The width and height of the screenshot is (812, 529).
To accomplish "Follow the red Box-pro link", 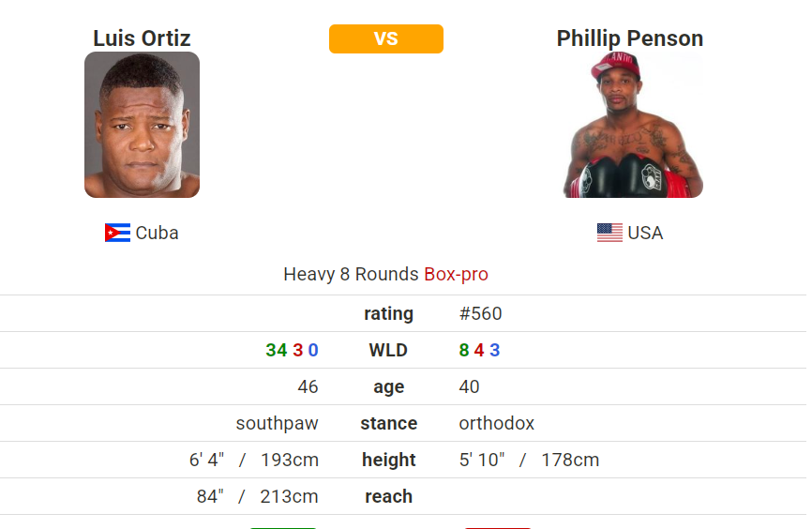I will pos(456,275).
